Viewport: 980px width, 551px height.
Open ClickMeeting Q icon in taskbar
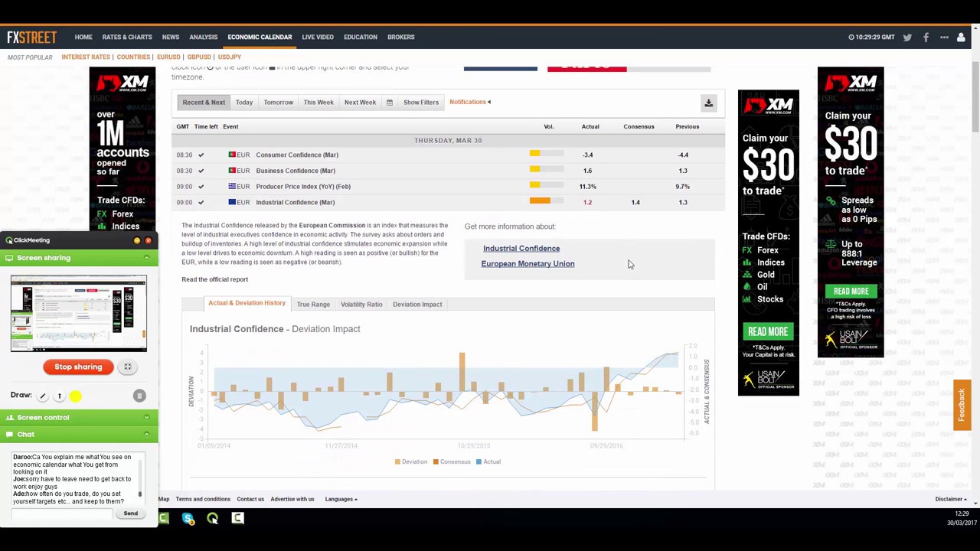(x=212, y=519)
